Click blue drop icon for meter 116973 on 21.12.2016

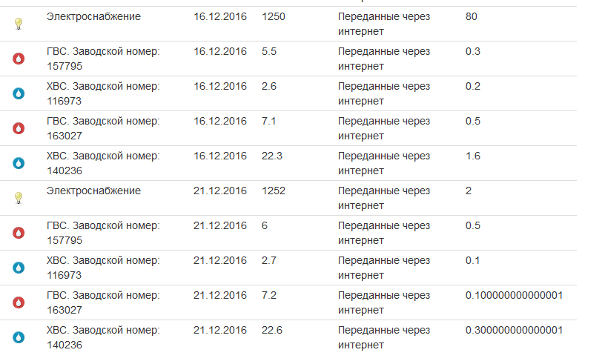click(19, 268)
